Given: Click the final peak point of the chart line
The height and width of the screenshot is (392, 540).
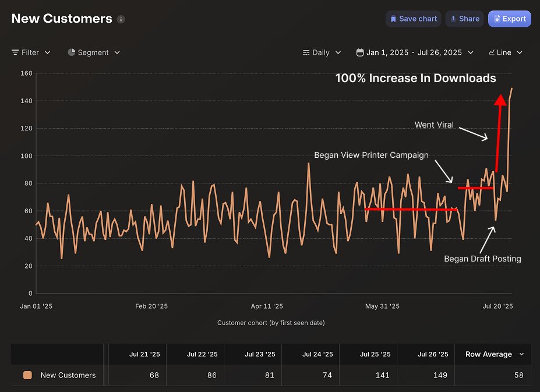Looking at the screenshot, I should pos(512,89).
